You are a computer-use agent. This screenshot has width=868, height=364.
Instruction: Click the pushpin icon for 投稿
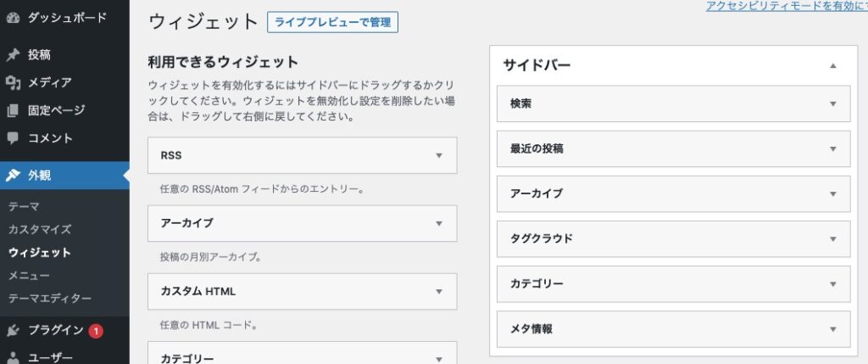[x=13, y=55]
